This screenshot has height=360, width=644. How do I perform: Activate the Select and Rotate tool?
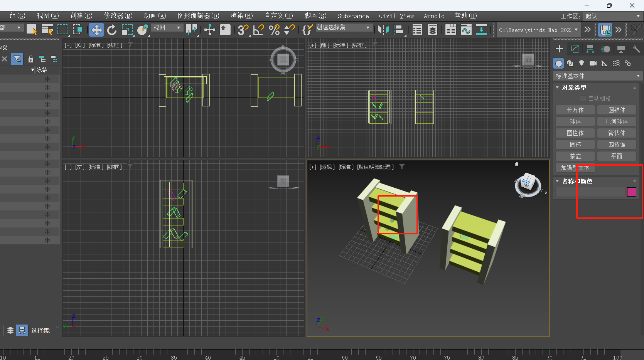point(112,30)
